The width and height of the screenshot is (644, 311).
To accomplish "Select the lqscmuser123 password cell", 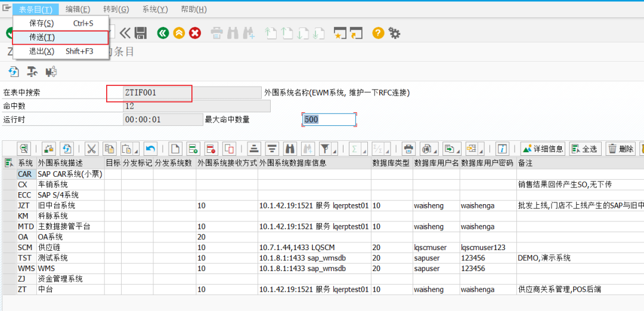I will 488,248.
